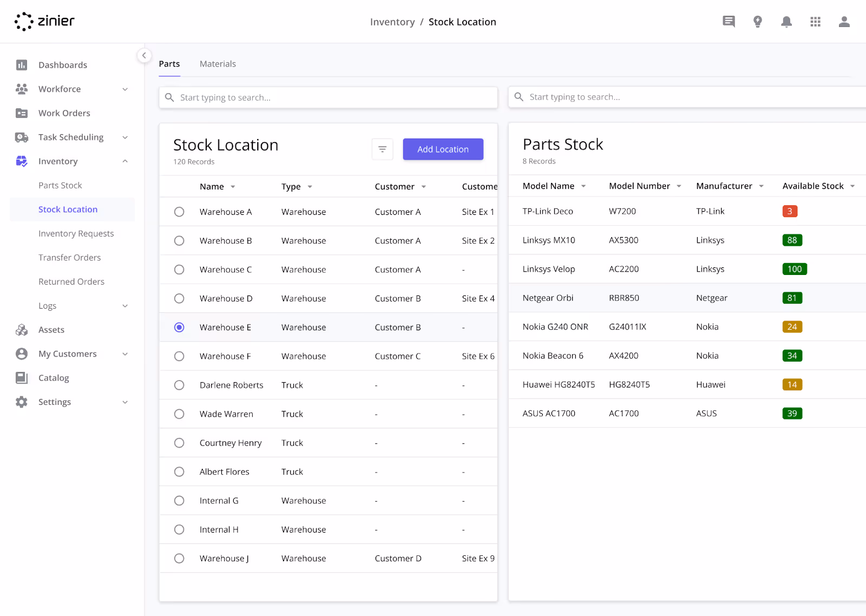Screen dimensions: 866x616
Task: Click the Inventory box icon
Action: pos(22,161)
